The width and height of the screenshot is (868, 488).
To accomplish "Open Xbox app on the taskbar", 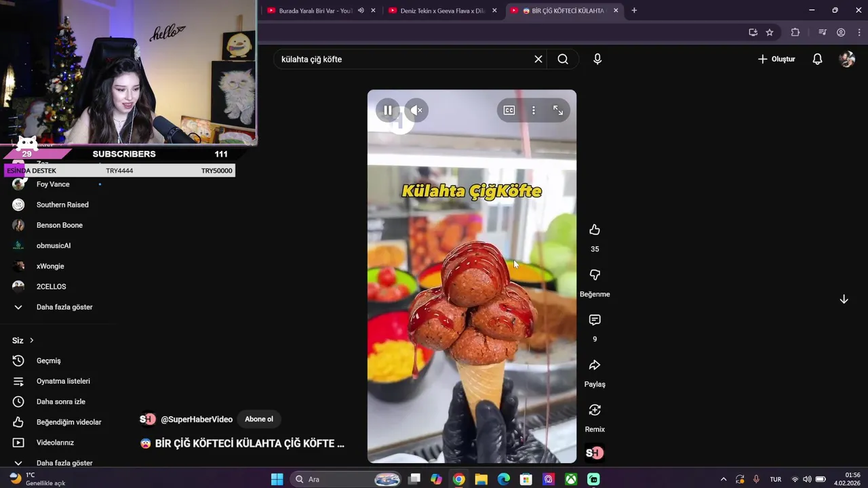I will [x=571, y=479].
